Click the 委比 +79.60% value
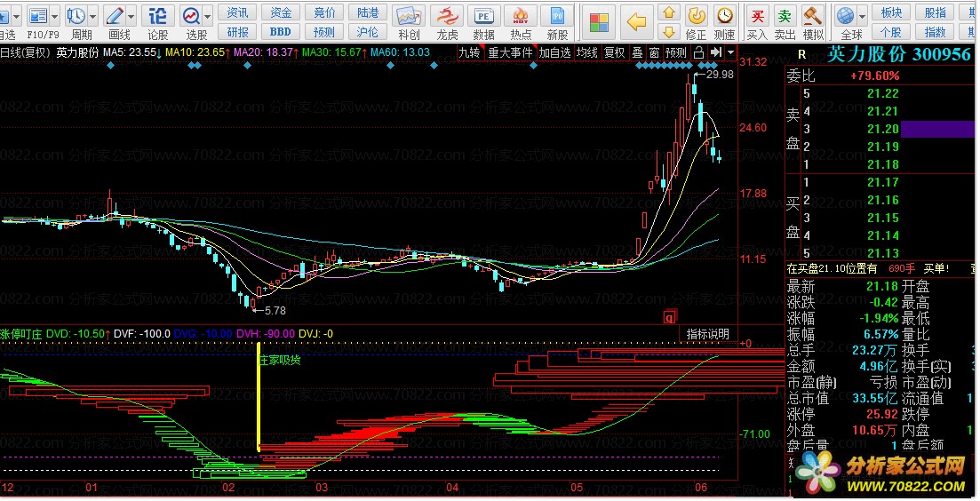Image resolution: width=980 pixels, height=501 pixels. point(874,76)
